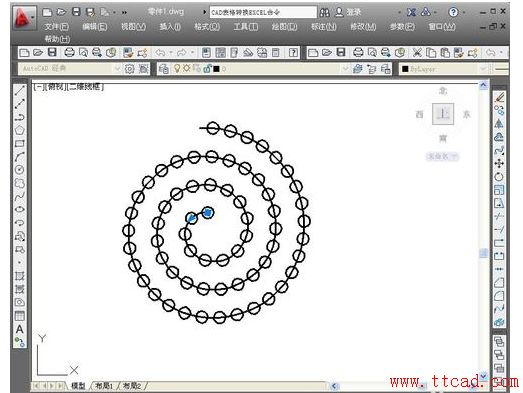Click the Paste clipboard icon
This screenshot has height=393, width=523.
(x=445, y=52)
